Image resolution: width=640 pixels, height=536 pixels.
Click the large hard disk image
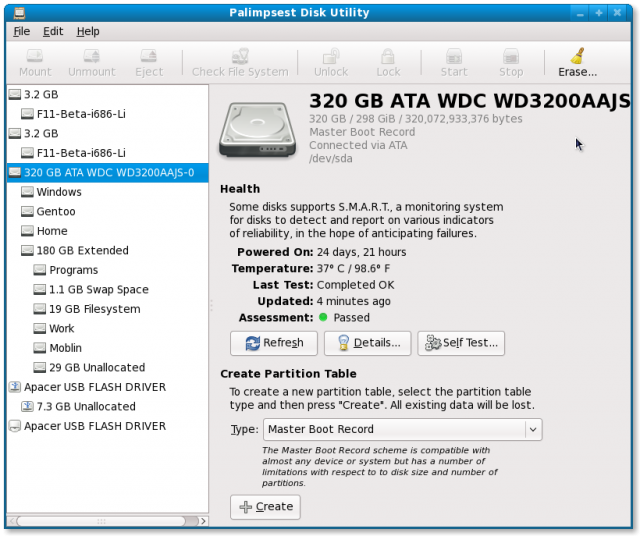tap(258, 130)
